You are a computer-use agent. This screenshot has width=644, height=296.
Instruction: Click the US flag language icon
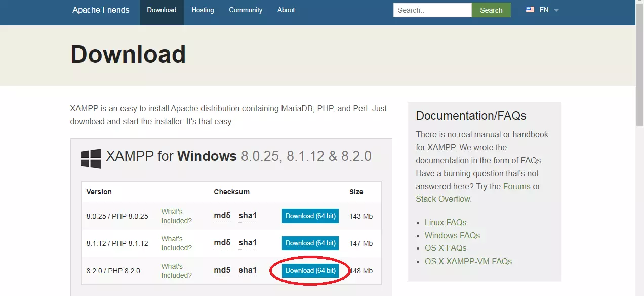[x=530, y=10]
